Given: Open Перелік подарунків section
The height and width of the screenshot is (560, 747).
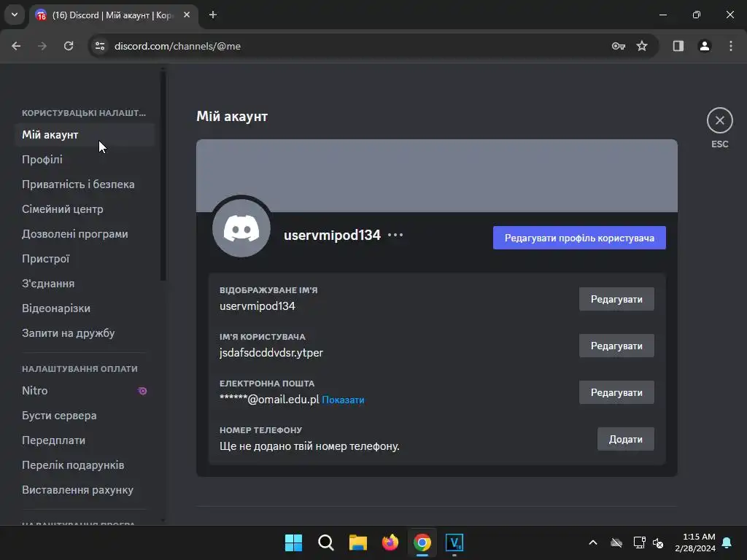Looking at the screenshot, I should pyautogui.click(x=85, y=464).
